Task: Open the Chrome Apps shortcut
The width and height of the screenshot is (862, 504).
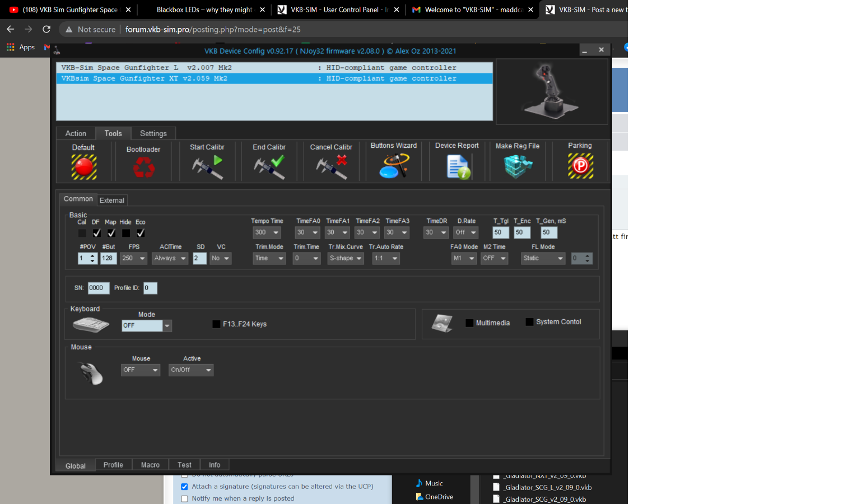Action: click(x=21, y=47)
